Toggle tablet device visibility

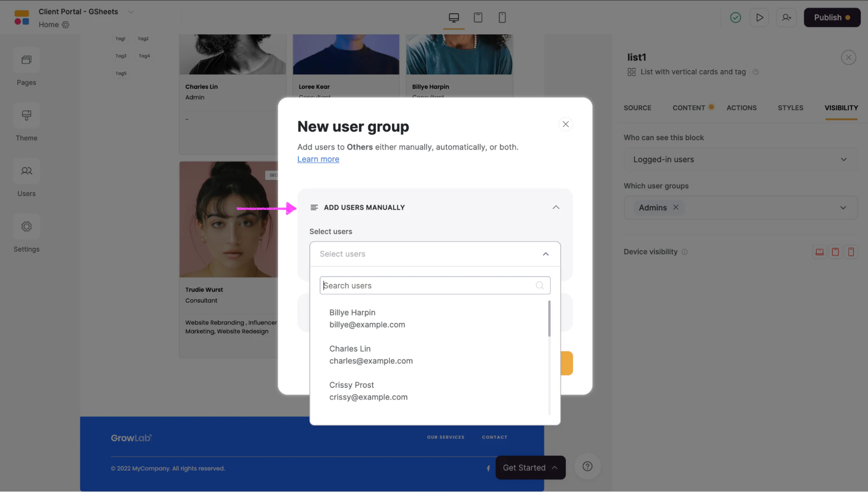pyautogui.click(x=835, y=252)
